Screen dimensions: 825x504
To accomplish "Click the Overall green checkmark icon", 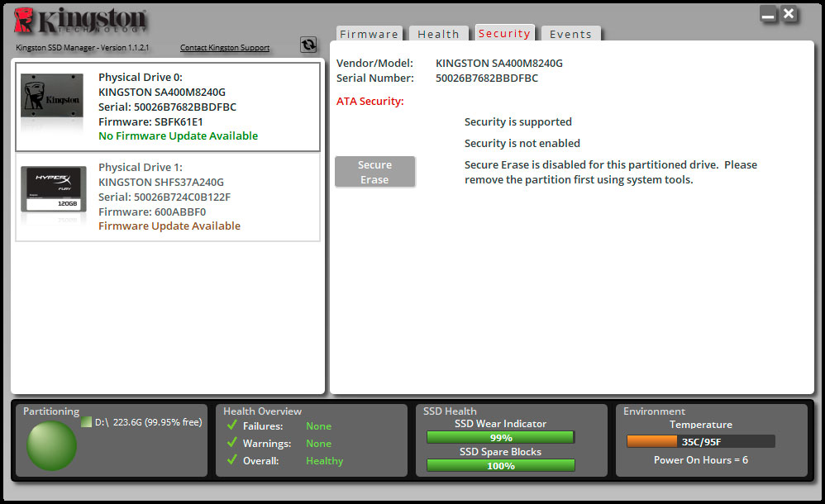I will click(x=231, y=460).
